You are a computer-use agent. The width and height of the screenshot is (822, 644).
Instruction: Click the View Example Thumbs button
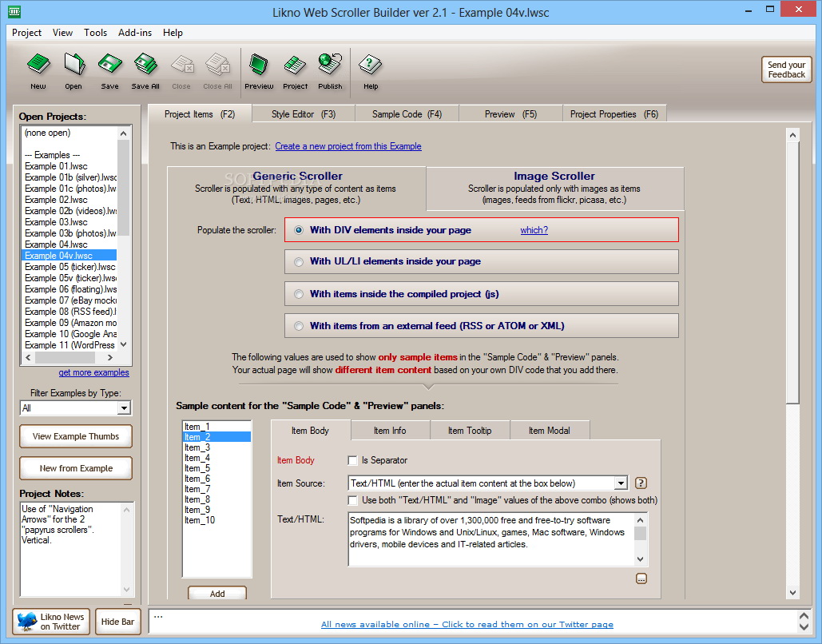(76, 436)
